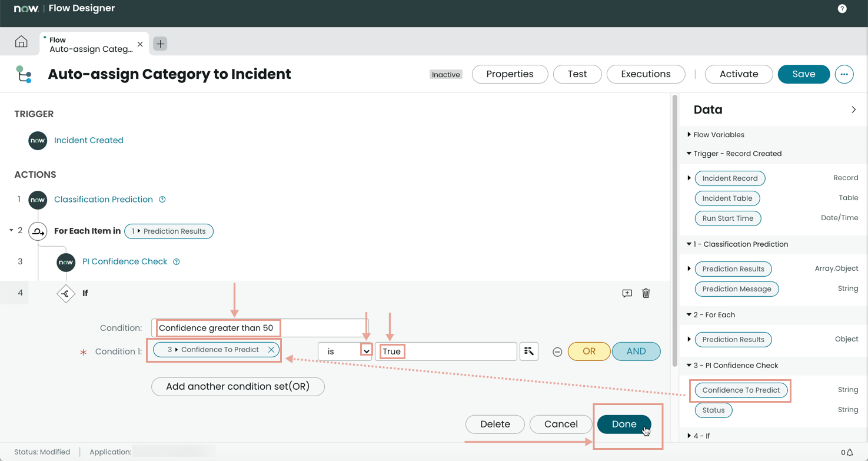This screenshot has height=461, width=868.
Task: Open the data pill picker for condition value
Action: pyautogui.click(x=529, y=351)
